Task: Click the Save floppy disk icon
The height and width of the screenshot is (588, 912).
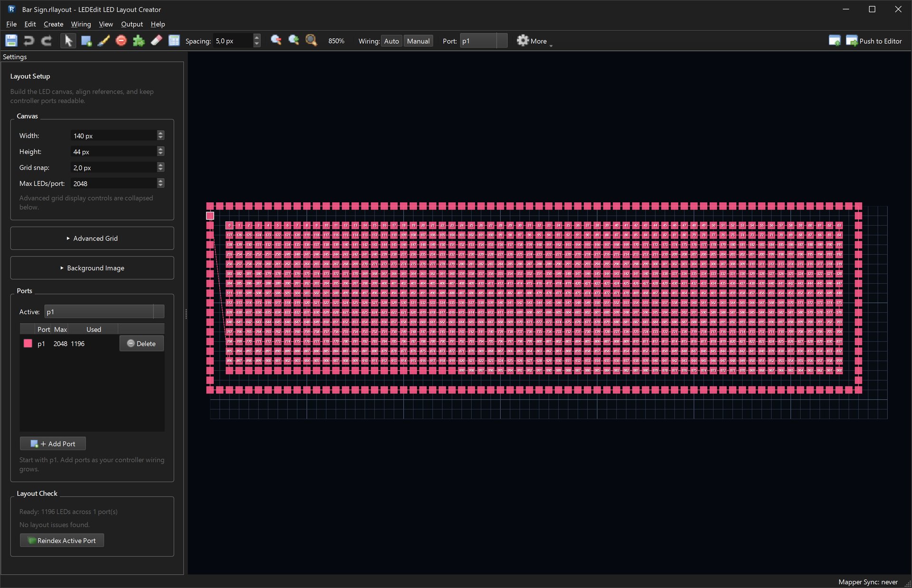Action: point(11,41)
